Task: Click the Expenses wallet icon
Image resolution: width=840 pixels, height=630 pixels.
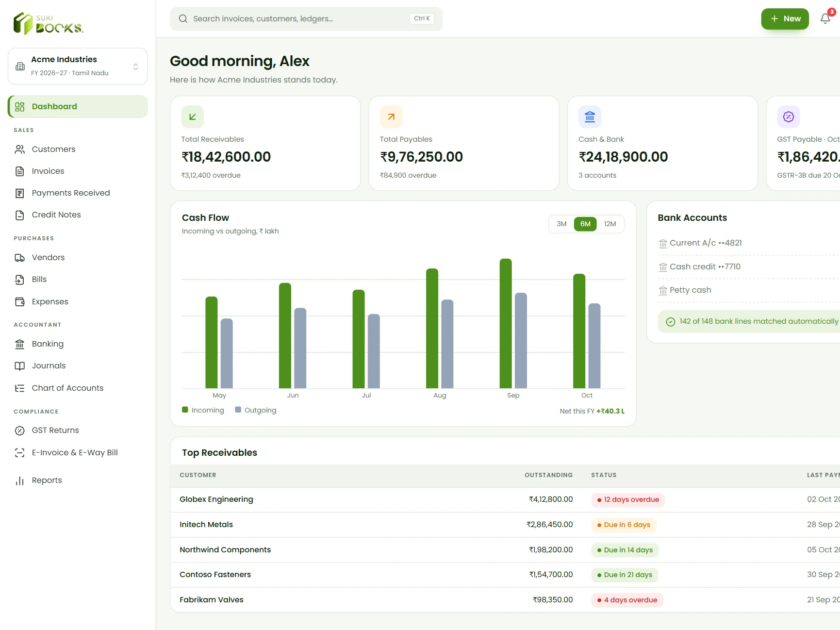Action: [x=19, y=301]
